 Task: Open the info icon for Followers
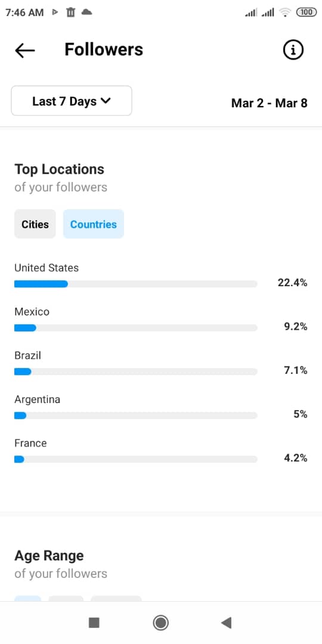(x=293, y=50)
